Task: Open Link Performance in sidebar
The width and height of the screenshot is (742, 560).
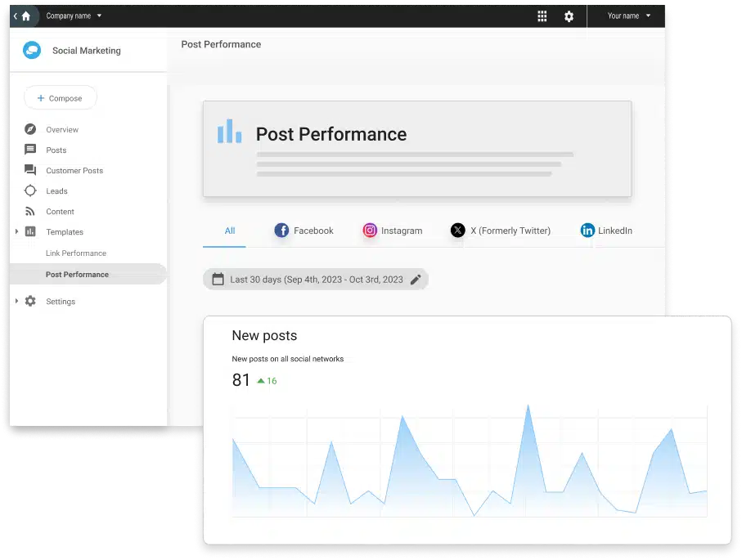Action: (x=76, y=253)
